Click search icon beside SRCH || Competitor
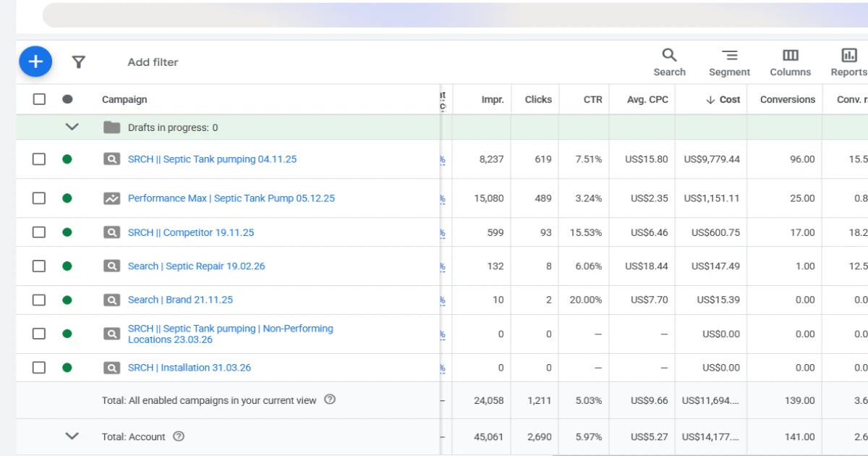The height and width of the screenshot is (456, 868). (x=111, y=232)
